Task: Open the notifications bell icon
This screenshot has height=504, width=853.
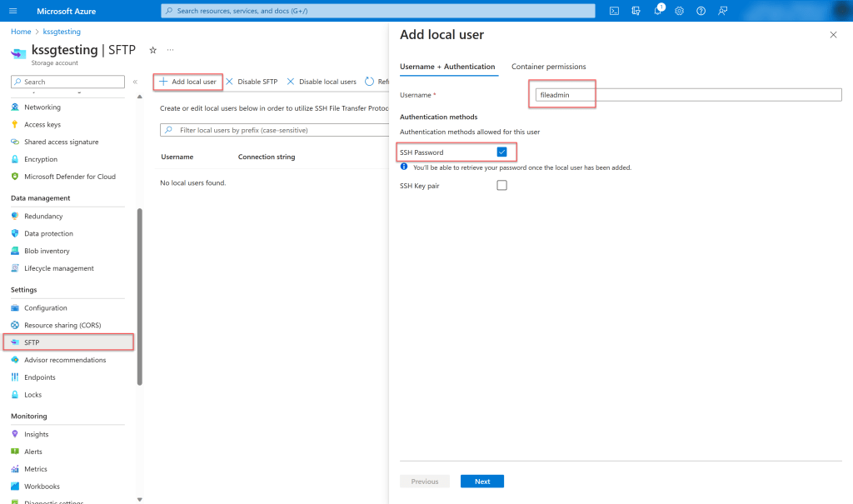Action: coord(658,11)
